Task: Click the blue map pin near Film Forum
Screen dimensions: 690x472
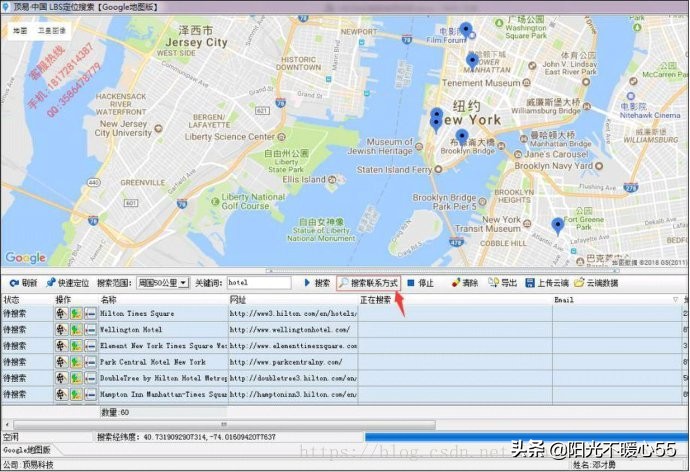Action: (466, 32)
